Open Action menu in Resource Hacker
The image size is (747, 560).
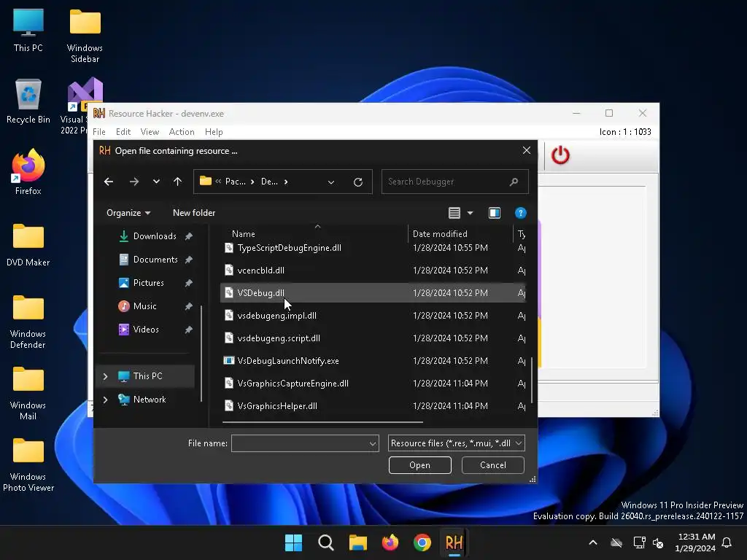[182, 132]
